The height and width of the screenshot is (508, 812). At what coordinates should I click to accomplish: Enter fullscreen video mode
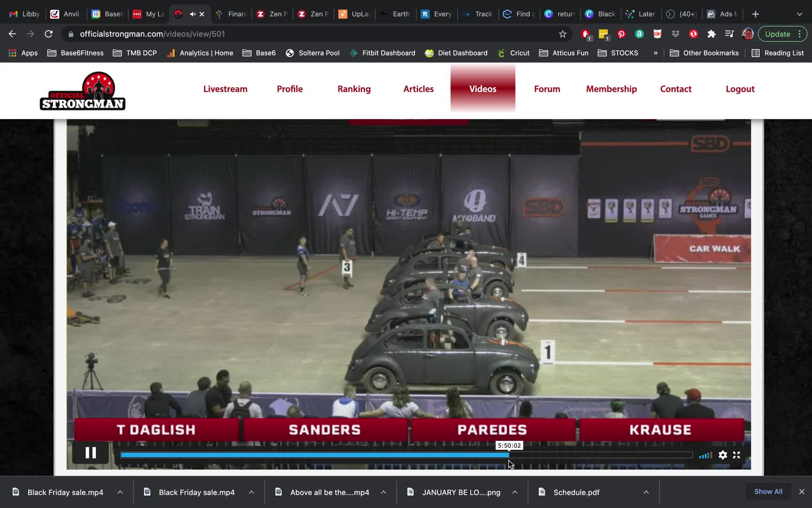[736, 455]
